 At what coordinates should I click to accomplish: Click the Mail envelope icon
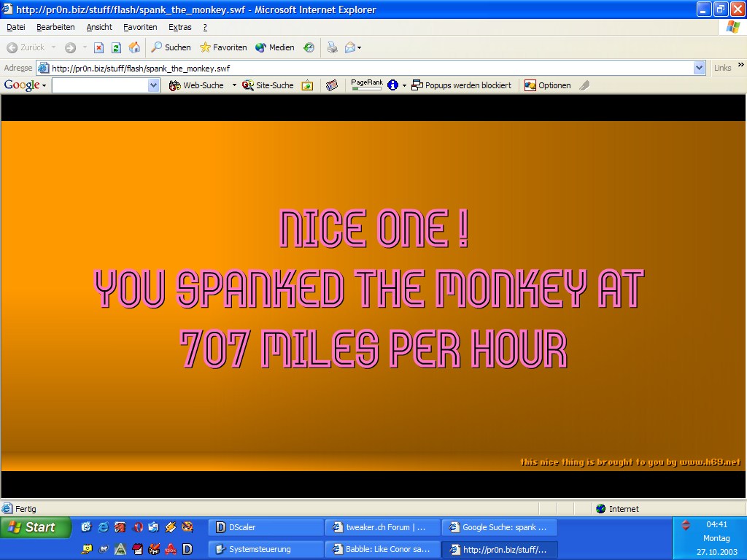point(350,47)
